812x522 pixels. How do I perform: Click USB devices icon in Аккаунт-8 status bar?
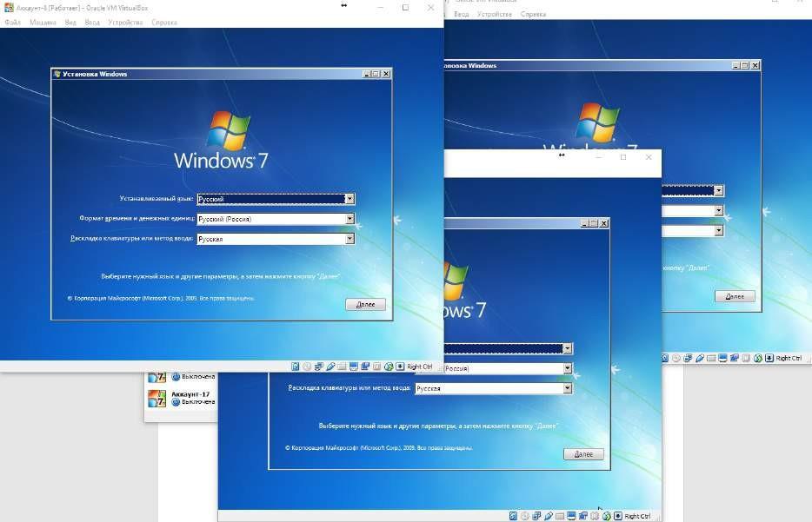330,367
